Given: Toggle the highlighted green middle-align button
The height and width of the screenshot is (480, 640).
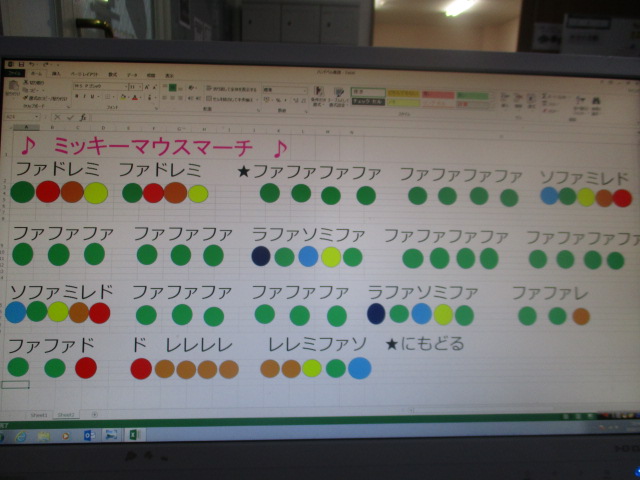Looking at the screenshot, I should click(x=172, y=87).
